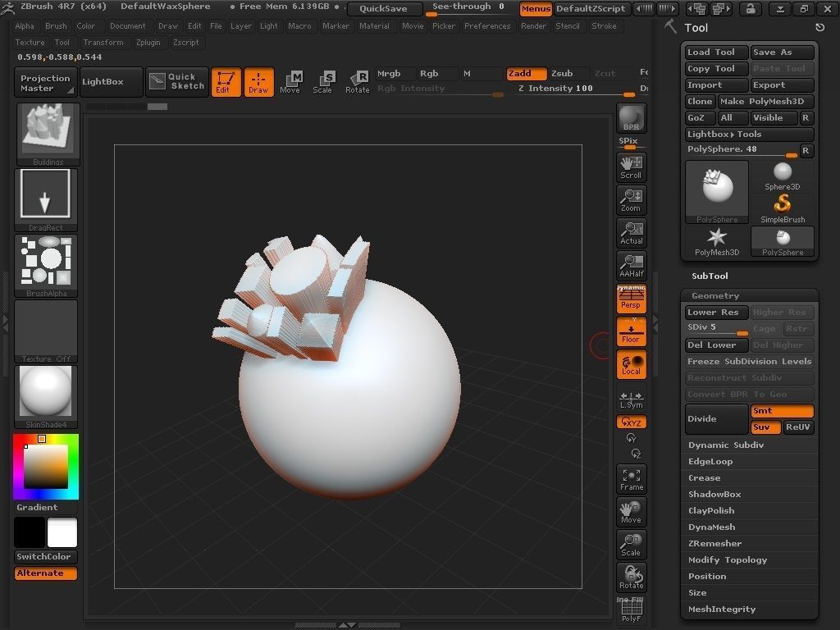Select the Scroll canvas tool
The image size is (840, 630).
(x=631, y=167)
